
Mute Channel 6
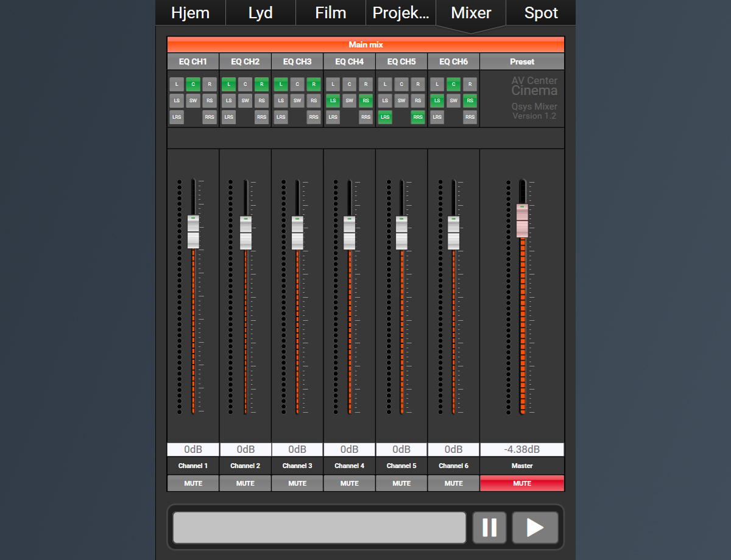click(x=453, y=483)
